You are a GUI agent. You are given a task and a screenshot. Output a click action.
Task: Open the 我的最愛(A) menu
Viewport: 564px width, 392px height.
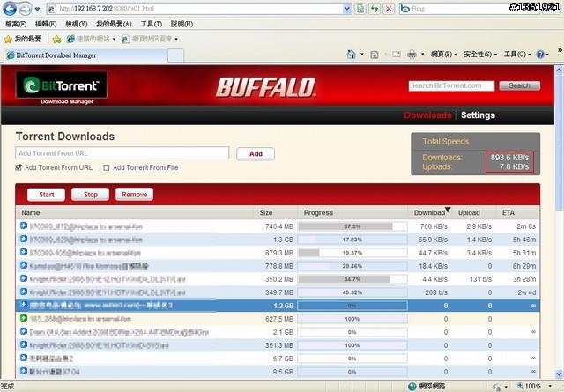(x=114, y=24)
